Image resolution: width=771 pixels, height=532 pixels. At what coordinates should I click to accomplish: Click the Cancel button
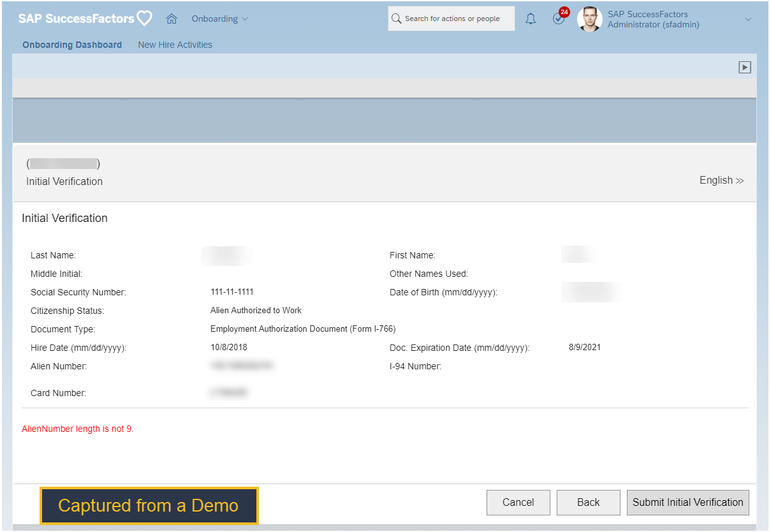518,502
